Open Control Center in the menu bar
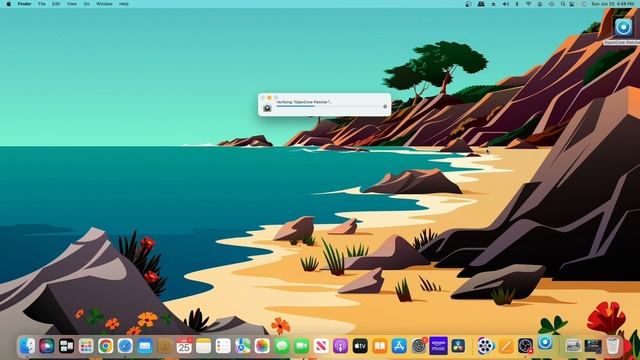 (572, 4)
